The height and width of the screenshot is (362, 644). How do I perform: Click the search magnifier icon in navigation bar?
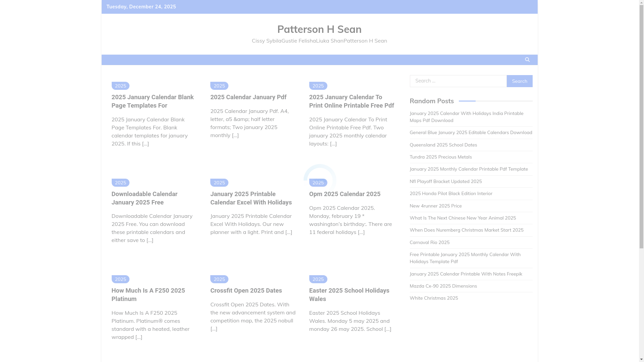point(527,60)
